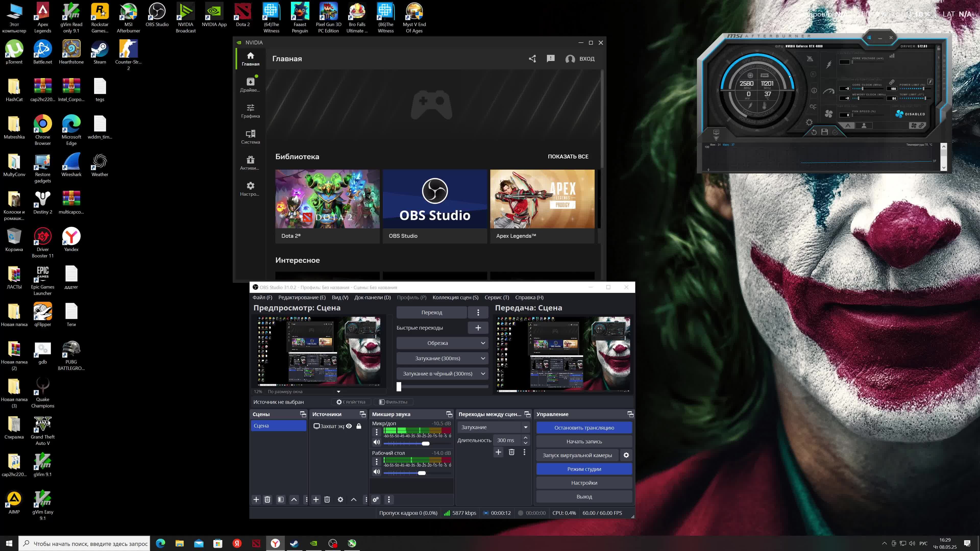Viewport: 980px width, 551px height.
Task: Click virtual camera settings gear icon
Action: point(626,455)
